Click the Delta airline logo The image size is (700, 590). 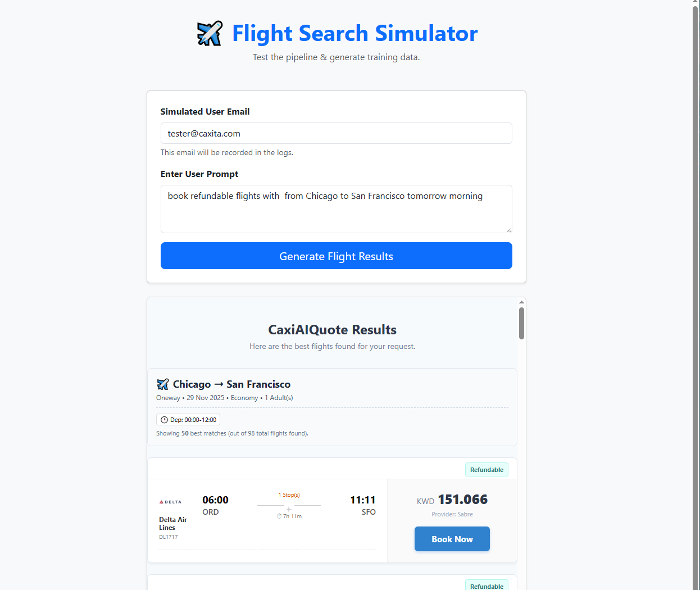170,502
